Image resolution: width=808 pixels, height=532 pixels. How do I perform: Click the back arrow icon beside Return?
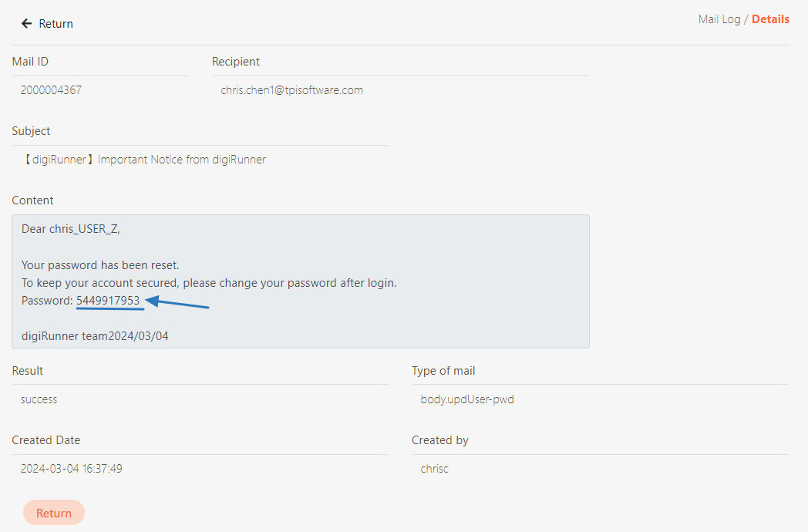point(27,24)
